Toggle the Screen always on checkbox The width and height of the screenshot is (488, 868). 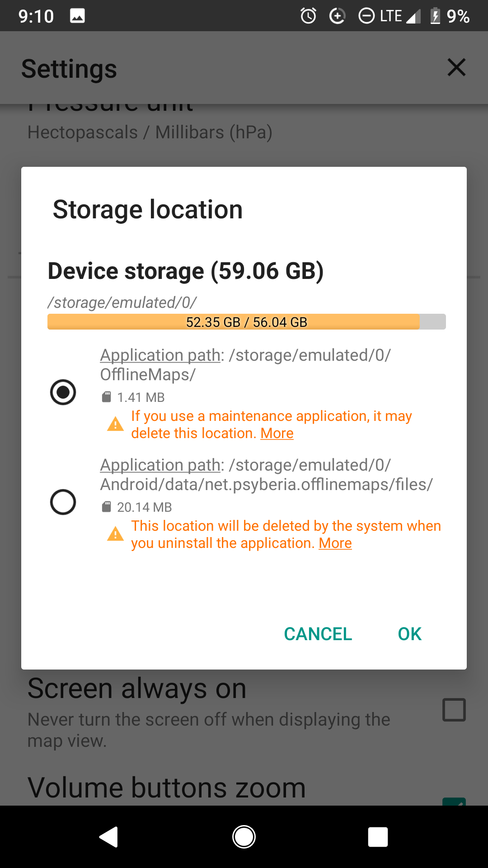454,710
